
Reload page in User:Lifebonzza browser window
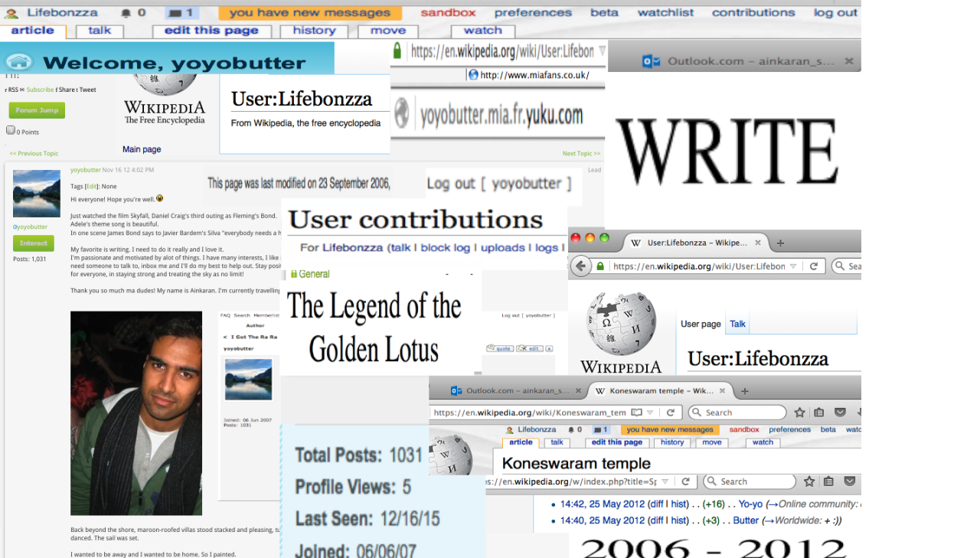[x=814, y=266]
